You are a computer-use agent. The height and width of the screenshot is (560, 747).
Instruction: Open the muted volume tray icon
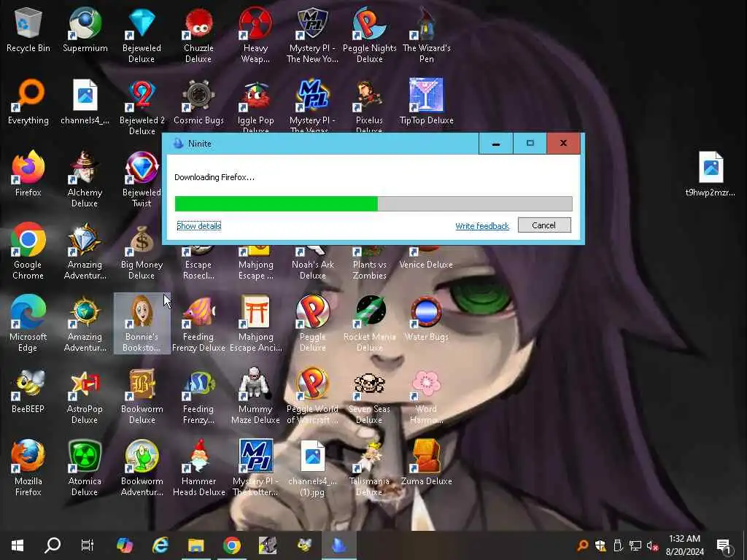[652, 546]
